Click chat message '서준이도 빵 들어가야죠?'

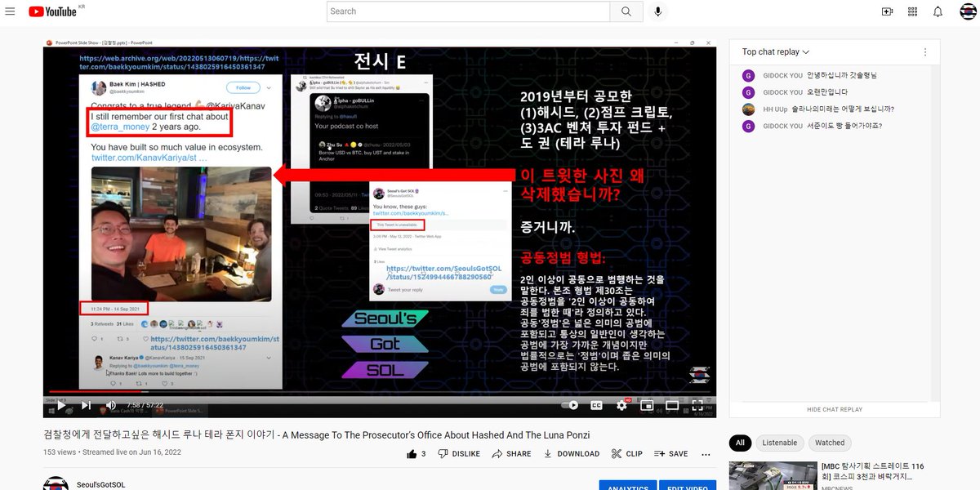844,126
